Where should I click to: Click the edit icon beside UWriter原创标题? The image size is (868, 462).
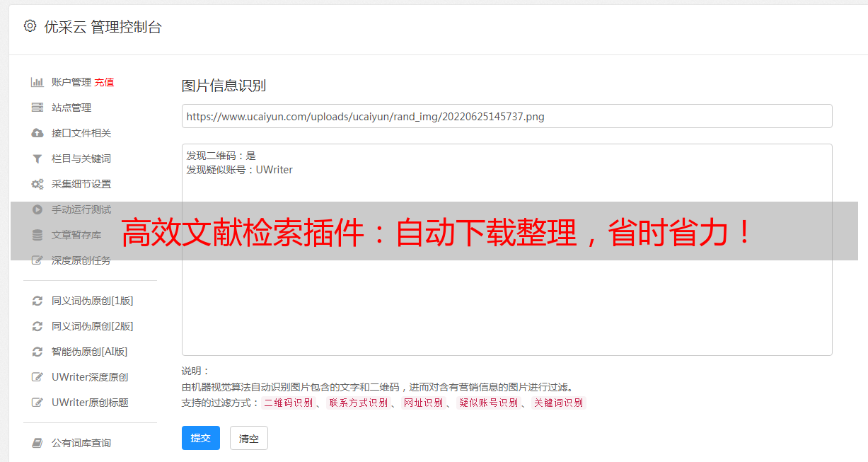pyautogui.click(x=37, y=403)
